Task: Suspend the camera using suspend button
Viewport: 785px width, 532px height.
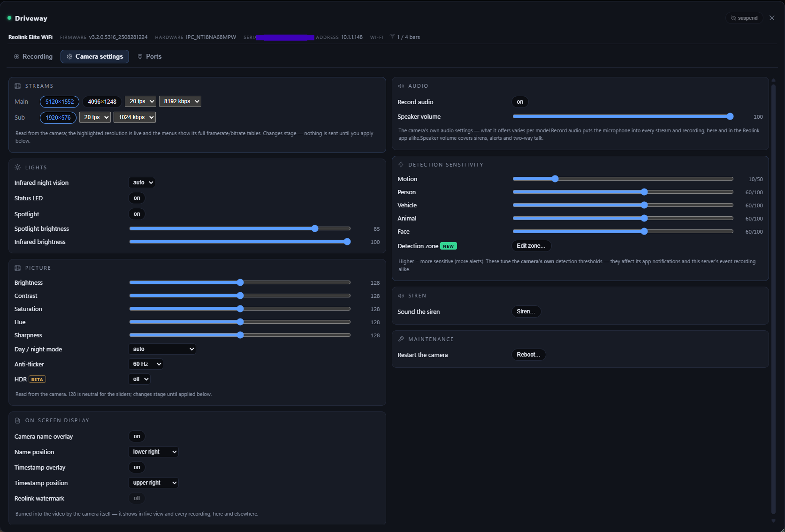Action: coord(744,18)
